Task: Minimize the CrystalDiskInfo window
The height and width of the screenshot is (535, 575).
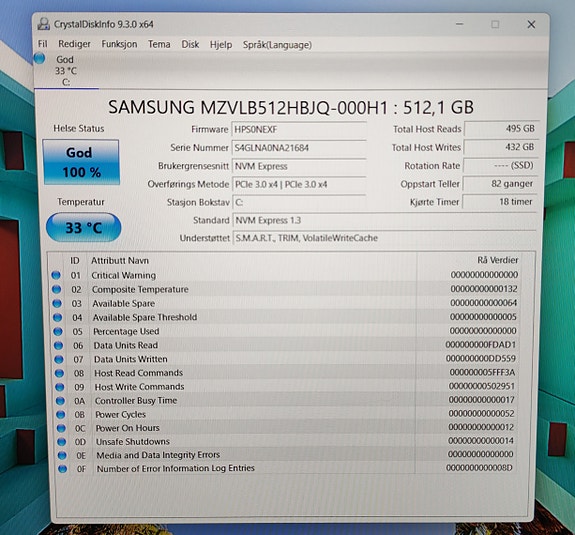Action: point(459,24)
